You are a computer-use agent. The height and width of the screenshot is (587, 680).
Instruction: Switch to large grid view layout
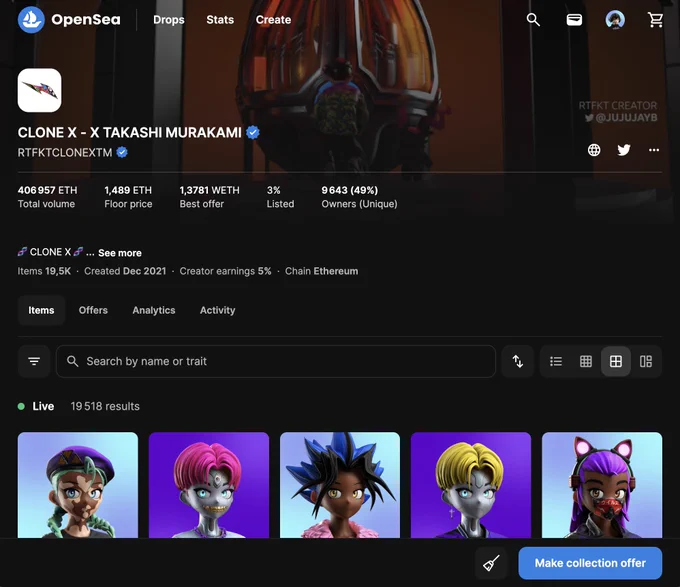tap(616, 361)
